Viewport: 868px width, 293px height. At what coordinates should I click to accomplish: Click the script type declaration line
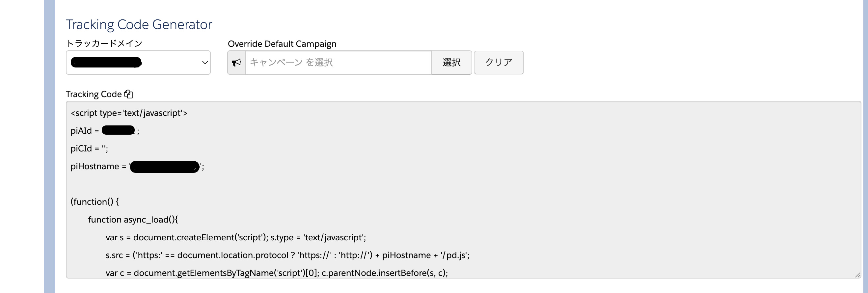click(130, 113)
